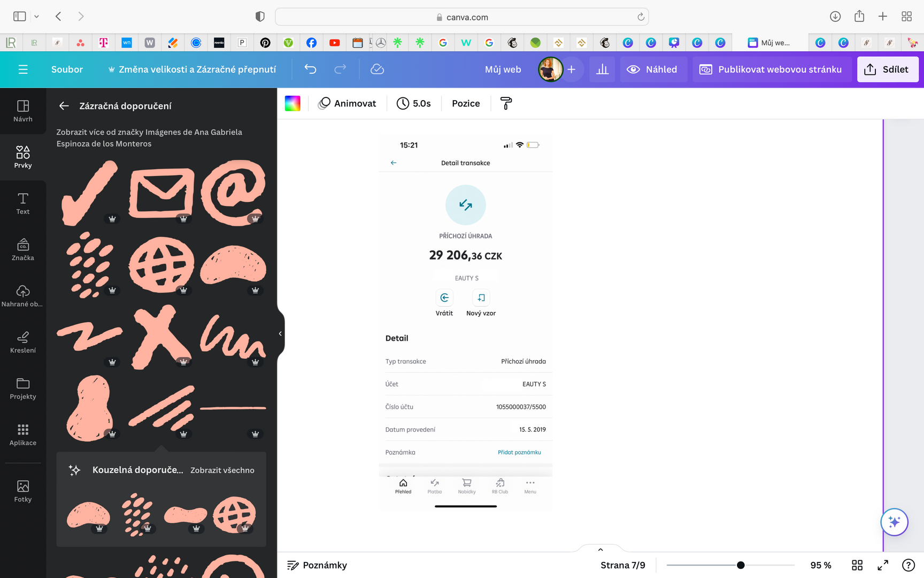Open the Pozice position panel
Image resolution: width=924 pixels, height=578 pixels.
(x=466, y=103)
